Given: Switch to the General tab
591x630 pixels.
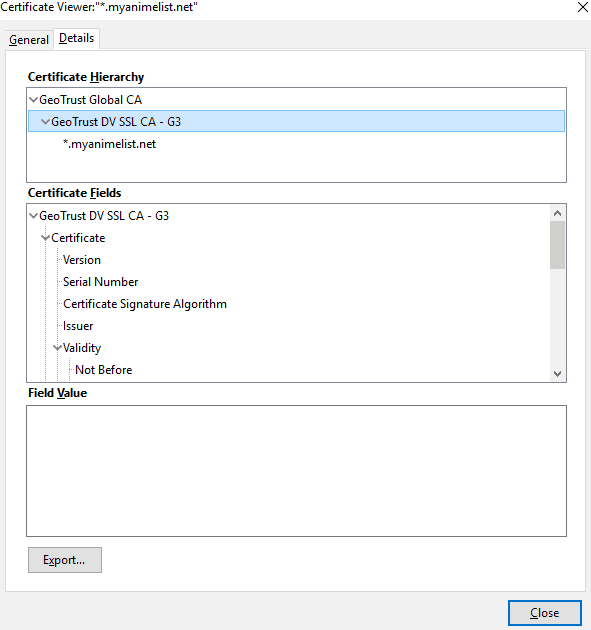Looking at the screenshot, I should (x=29, y=40).
